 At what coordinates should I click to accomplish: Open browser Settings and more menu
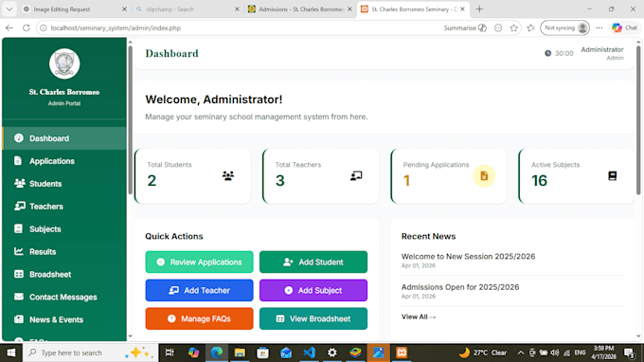pyautogui.click(x=599, y=27)
